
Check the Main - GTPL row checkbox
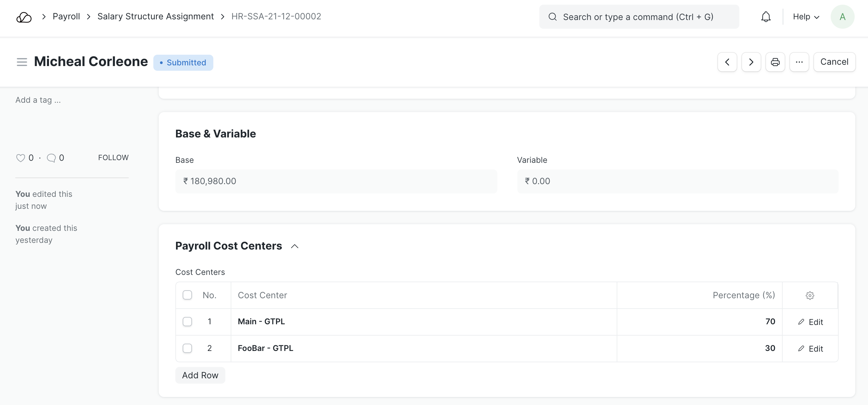(187, 322)
